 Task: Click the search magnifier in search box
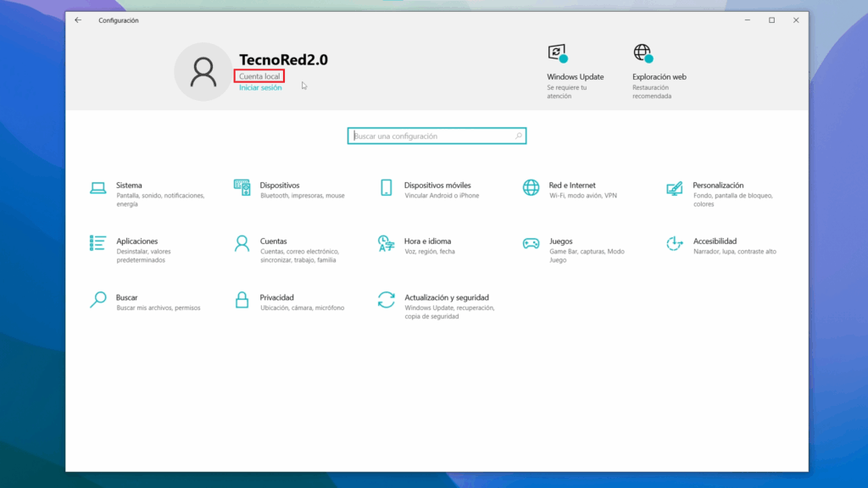coord(519,136)
